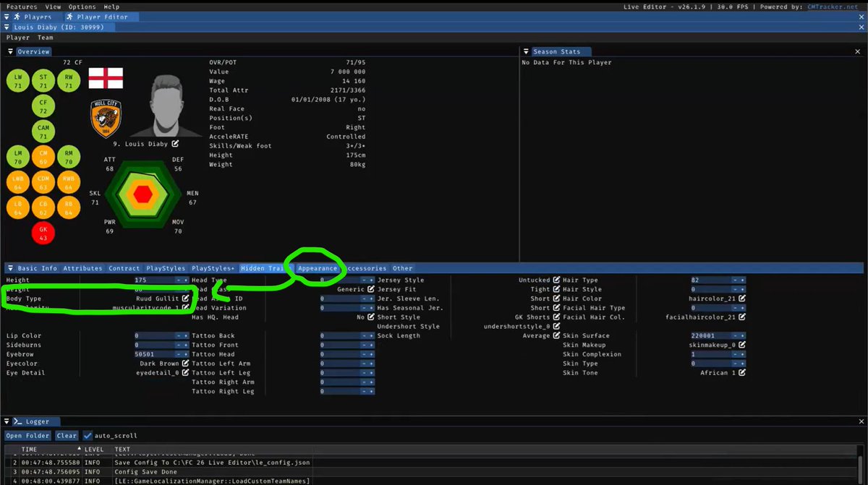Edit the skinmakeup_0 value
The width and height of the screenshot is (868, 485).
(x=742, y=345)
